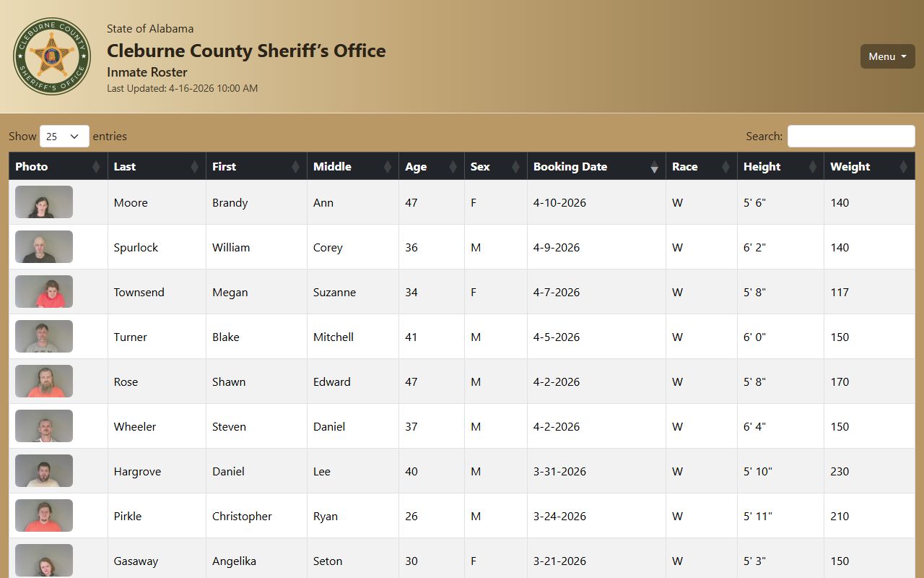Sort table by Photo column header
Image resolution: width=924 pixels, height=578 pixels.
[x=58, y=166]
